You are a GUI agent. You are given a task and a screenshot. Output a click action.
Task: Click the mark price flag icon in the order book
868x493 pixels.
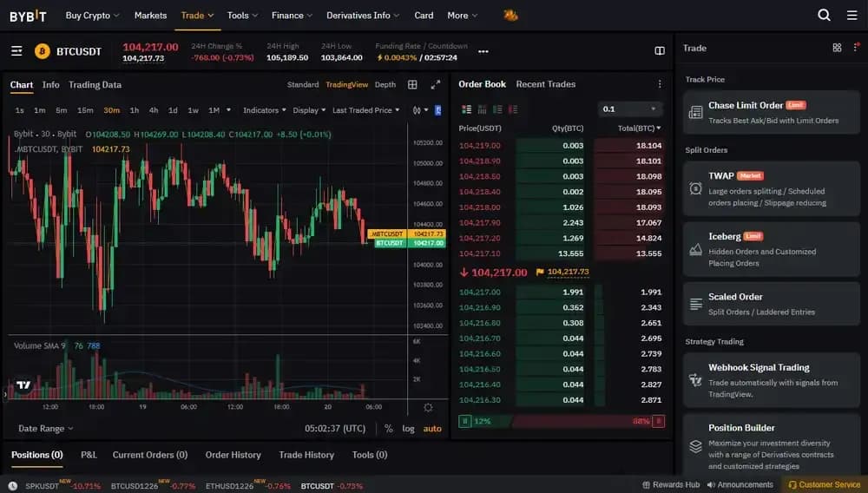540,272
